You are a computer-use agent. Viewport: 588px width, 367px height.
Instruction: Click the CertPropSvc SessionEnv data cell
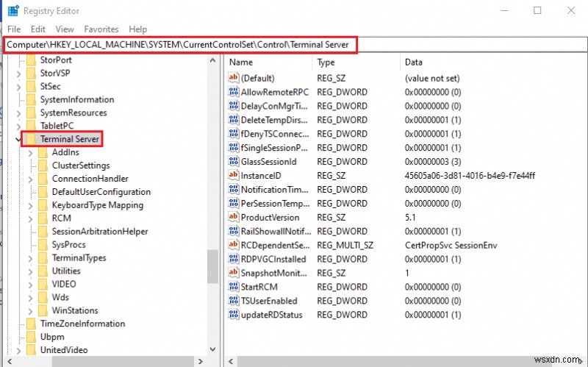451,246
